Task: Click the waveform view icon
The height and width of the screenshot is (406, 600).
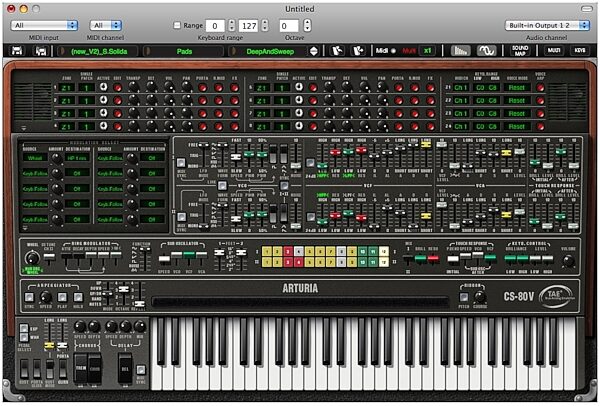Action: click(486, 51)
